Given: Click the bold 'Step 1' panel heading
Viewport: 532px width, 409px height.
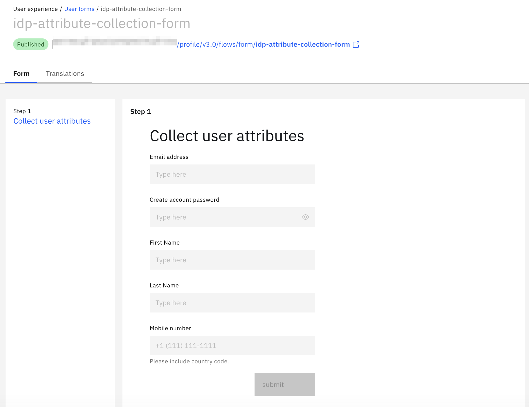Looking at the screenshot, I should click(x=140, y=112).
